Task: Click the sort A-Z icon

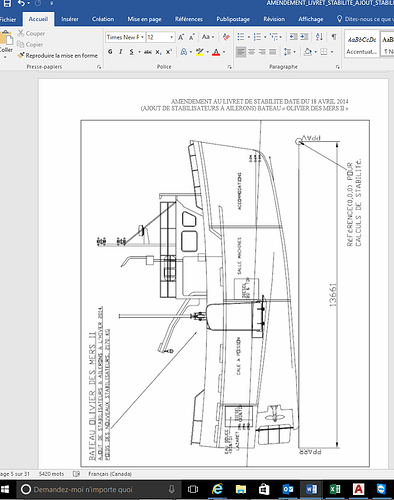Action: [x=319, y=37]
